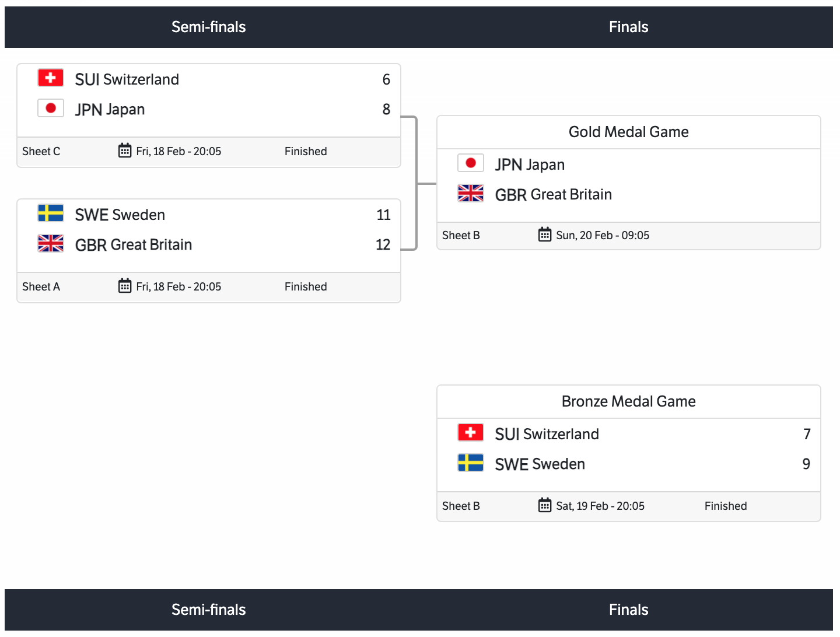Image resolution: width=840 pixels, height=637 pixels.
Task: Click Great Britain flag in second semi-final
Action: coord(51,244)
